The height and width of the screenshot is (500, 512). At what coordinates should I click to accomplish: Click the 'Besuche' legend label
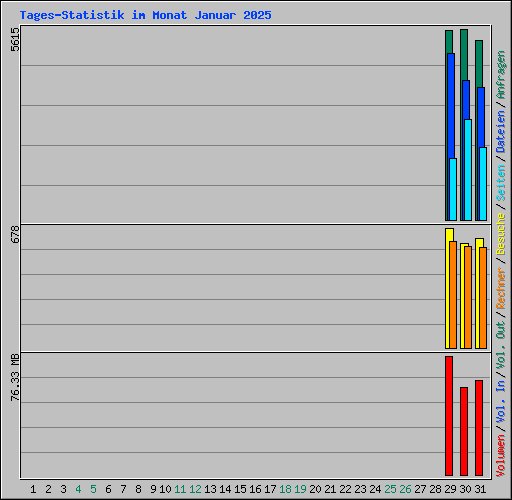(x=501, y=234)
